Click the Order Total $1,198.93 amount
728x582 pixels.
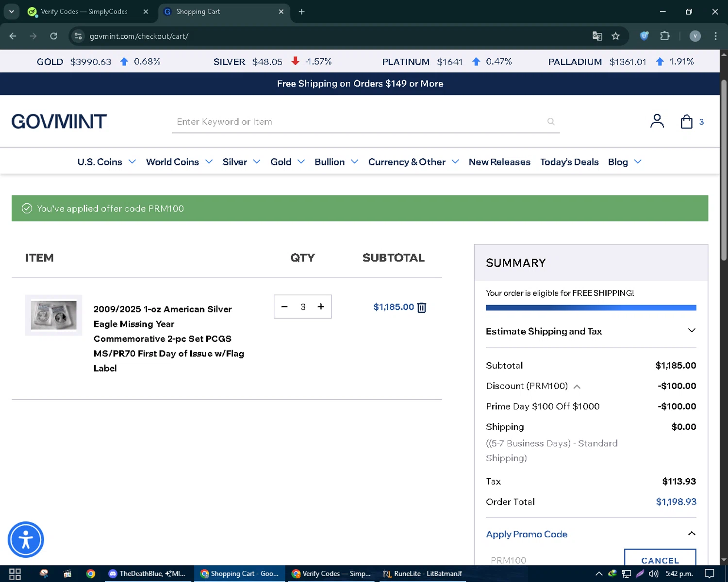coord(676,502)
